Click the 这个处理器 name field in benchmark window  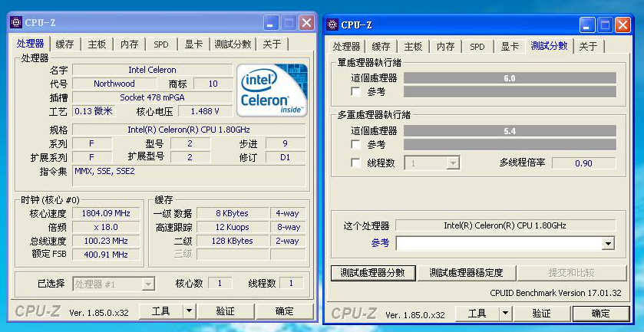click(505, 225)
